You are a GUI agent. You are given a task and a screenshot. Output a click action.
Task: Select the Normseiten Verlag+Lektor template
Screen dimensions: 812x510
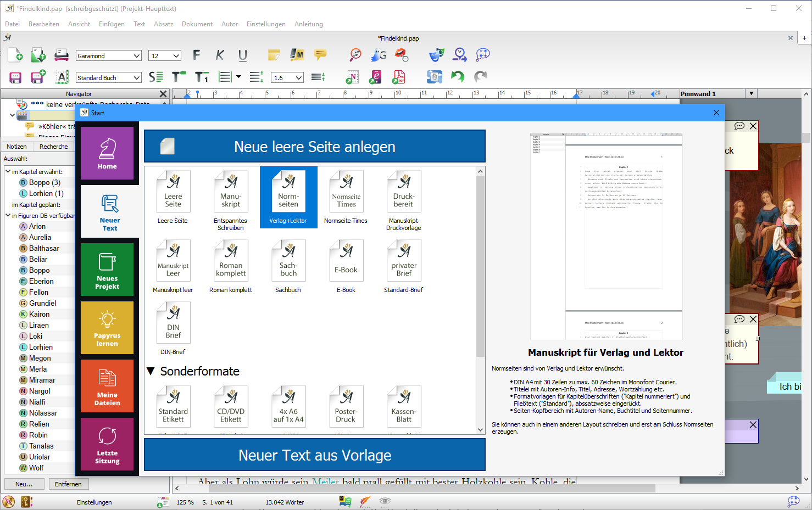click(288, 197)
